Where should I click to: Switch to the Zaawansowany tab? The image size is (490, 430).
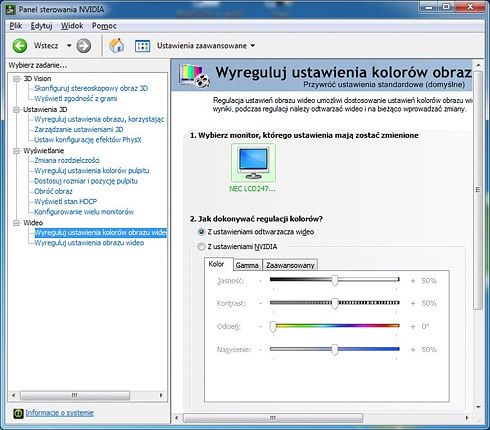(x=290, y=265)
